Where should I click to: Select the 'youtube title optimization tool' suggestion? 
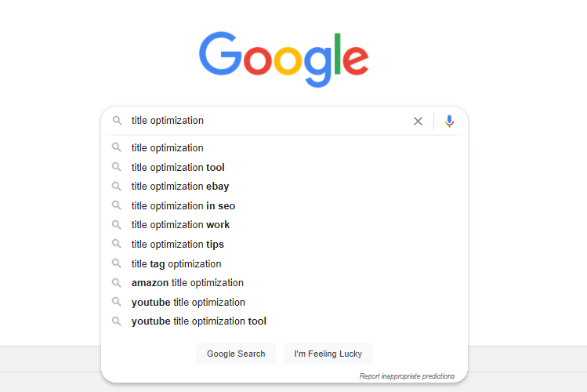click(284, 321)
